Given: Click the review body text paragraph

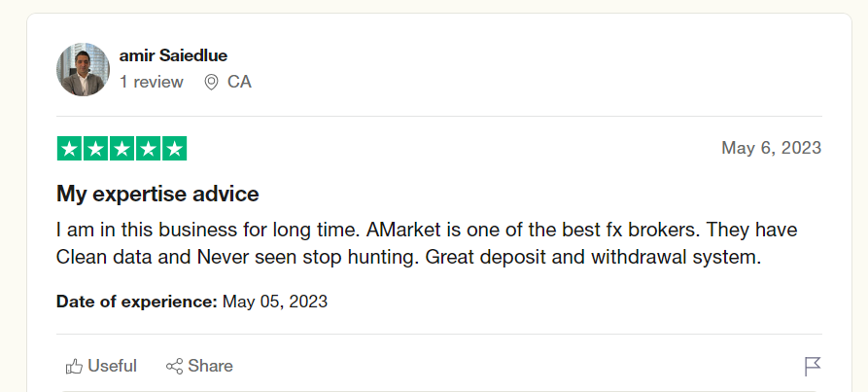Looking at the screenshot, I should point(428,244).
